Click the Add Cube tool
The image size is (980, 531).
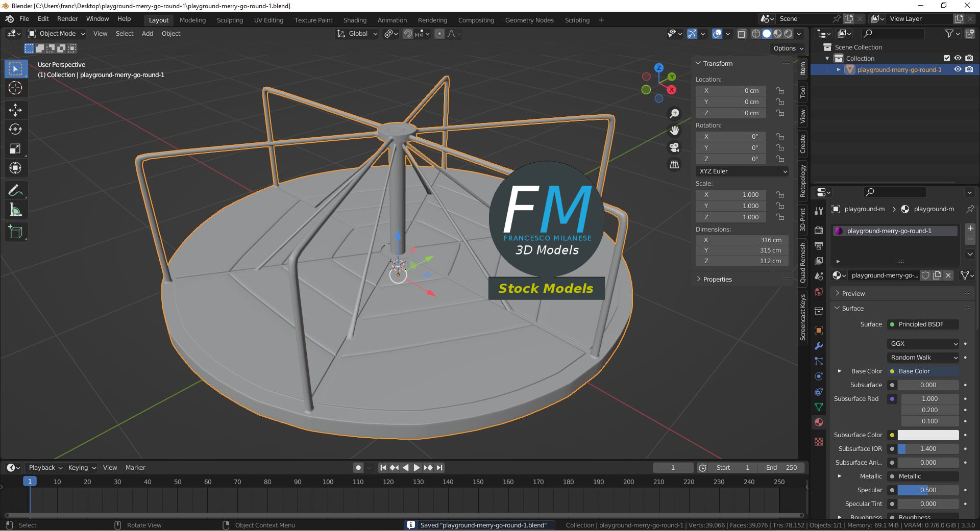point(15,232)
